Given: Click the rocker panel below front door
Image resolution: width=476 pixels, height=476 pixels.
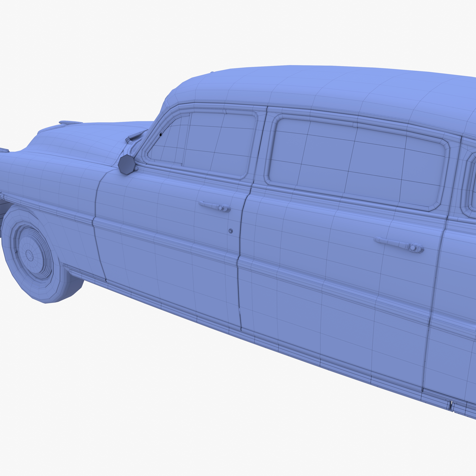Looking at the screenshot, I should point(172,309).
